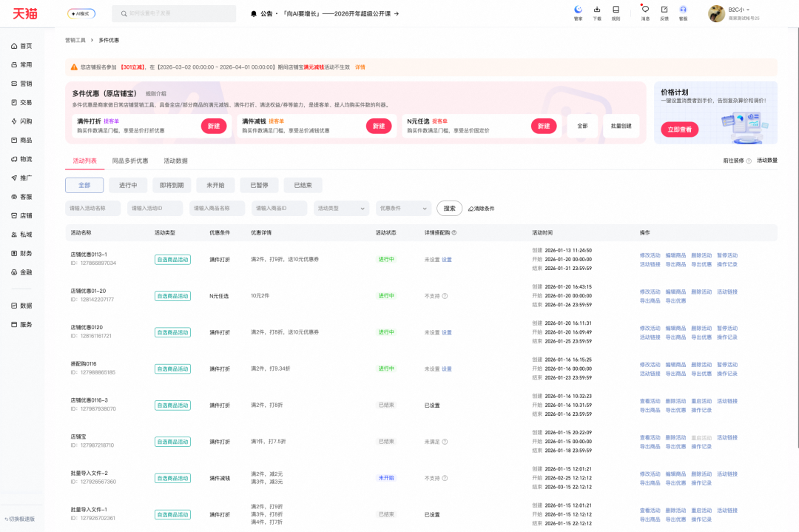This screenshot has width=799, height=532.
Task: Click the magnifier icon in top search
Action: [124, 14]
